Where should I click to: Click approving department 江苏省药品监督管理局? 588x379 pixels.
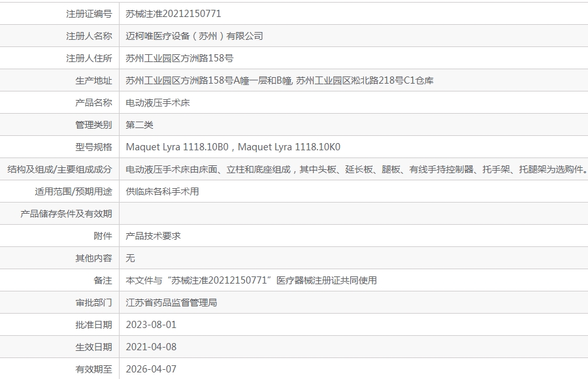(x=171, y=303)
